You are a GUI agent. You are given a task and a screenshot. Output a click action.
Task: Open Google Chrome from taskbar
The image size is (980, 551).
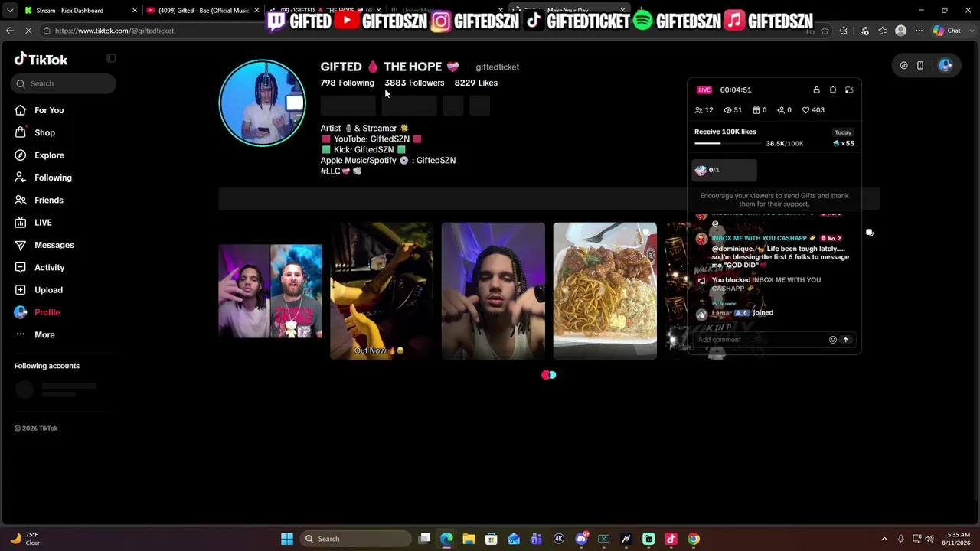(x=693, y=539)
